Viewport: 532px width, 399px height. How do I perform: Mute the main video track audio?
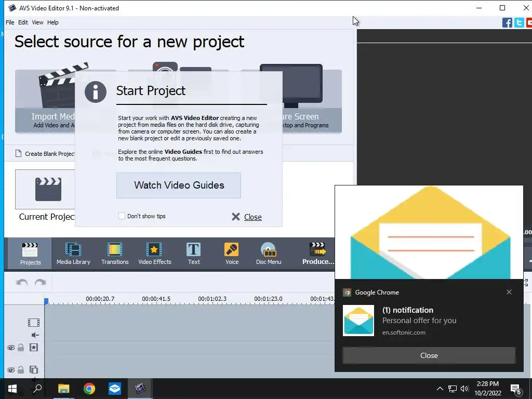point(35,335)
